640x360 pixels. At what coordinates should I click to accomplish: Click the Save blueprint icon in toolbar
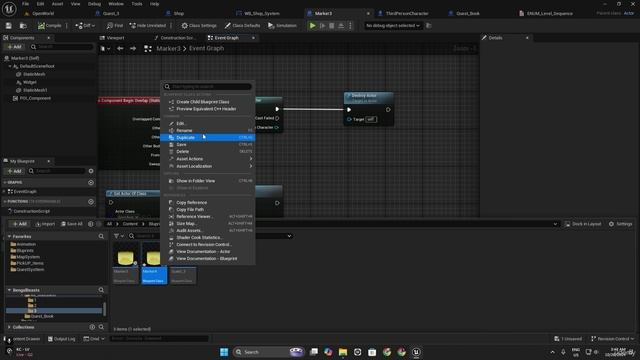click(x=9, y=25)
